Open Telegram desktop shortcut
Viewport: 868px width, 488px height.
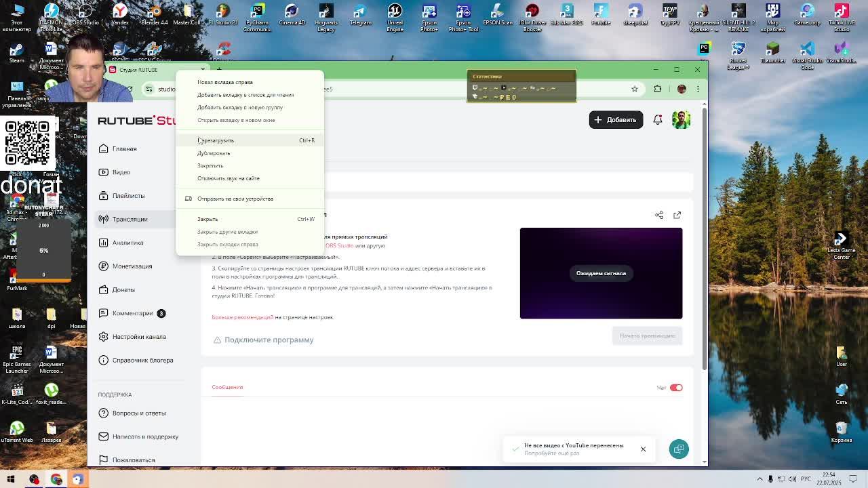click(360, 15)
